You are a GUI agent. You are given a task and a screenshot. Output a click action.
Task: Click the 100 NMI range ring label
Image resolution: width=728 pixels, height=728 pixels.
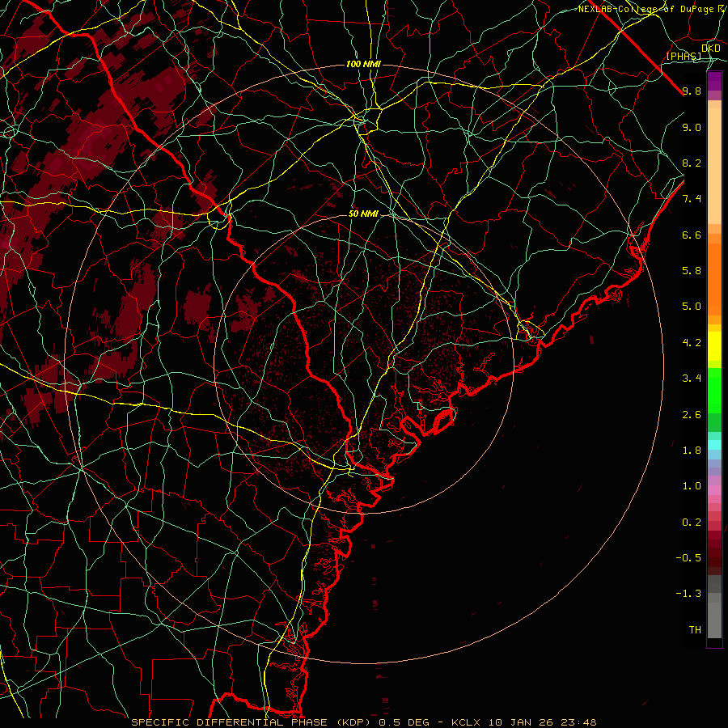click(363, 64)
